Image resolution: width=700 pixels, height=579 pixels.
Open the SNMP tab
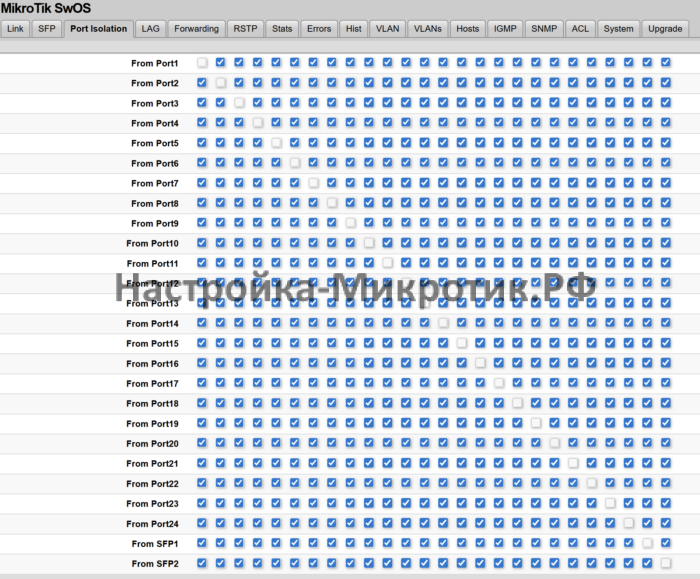pos(544,29)
